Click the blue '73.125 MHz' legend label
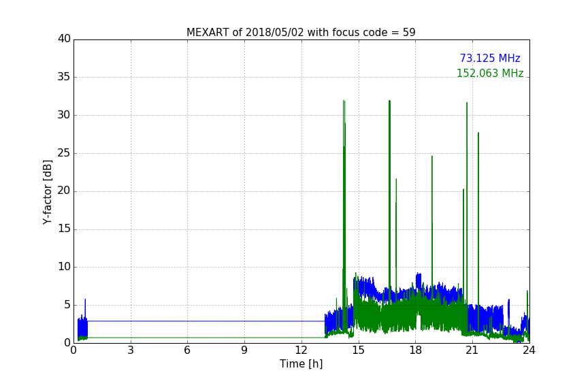Viewport: 588px width, 392px height. 490,58
